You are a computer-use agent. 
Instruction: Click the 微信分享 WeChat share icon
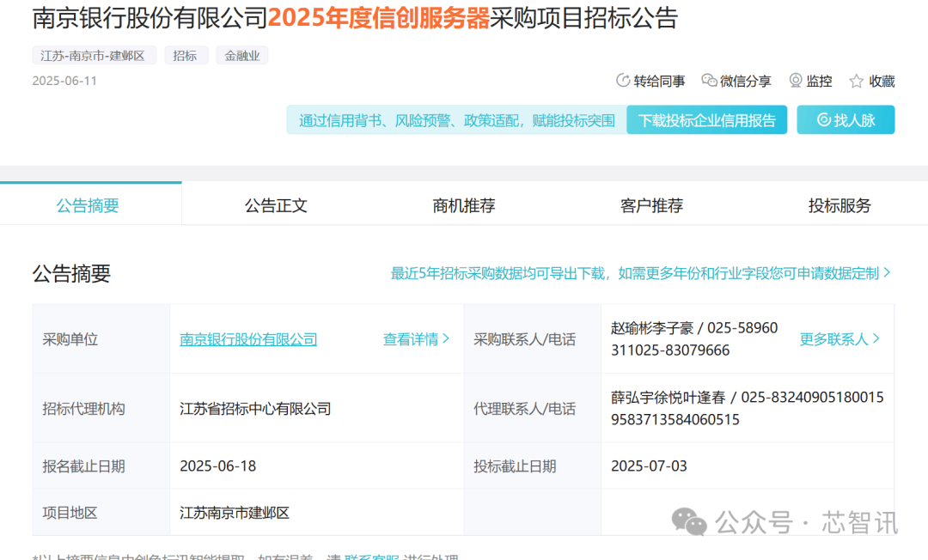click(x=709, y=81)
